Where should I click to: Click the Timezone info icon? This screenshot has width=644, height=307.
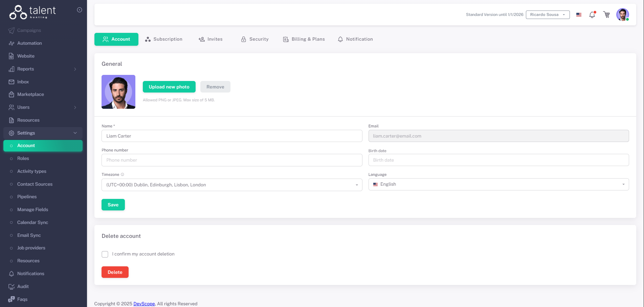point(123,175)
